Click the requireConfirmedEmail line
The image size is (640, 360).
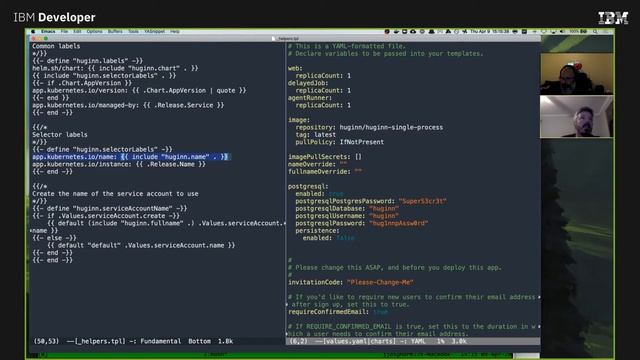click(x=338, y=312)
